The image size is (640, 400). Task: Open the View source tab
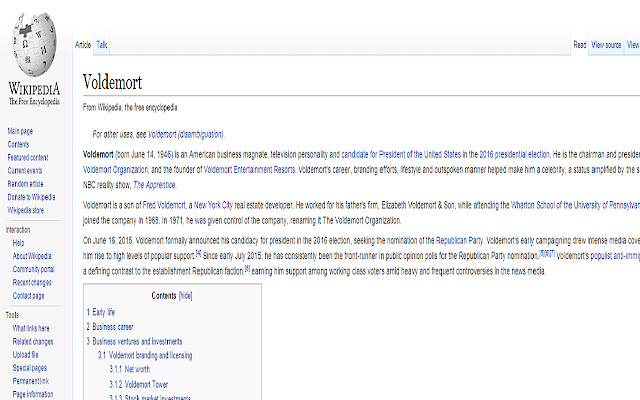coord(606,45)
